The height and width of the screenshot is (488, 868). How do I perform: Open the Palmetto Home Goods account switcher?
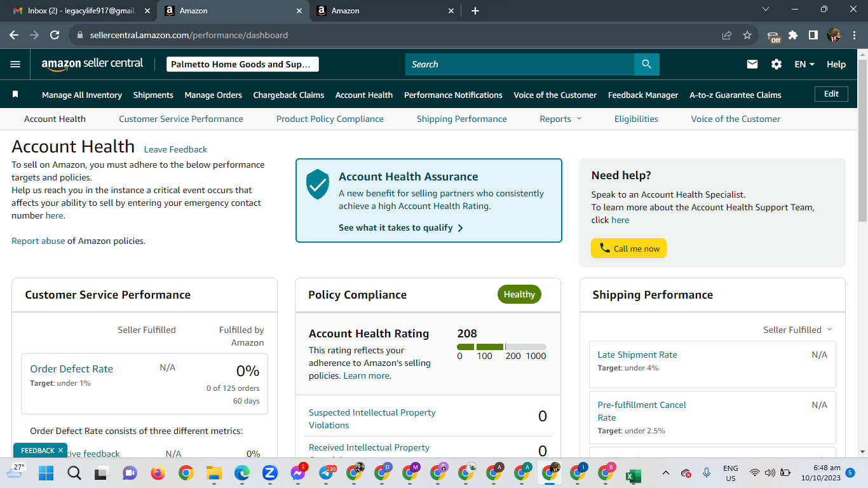[x=242, y=64]
